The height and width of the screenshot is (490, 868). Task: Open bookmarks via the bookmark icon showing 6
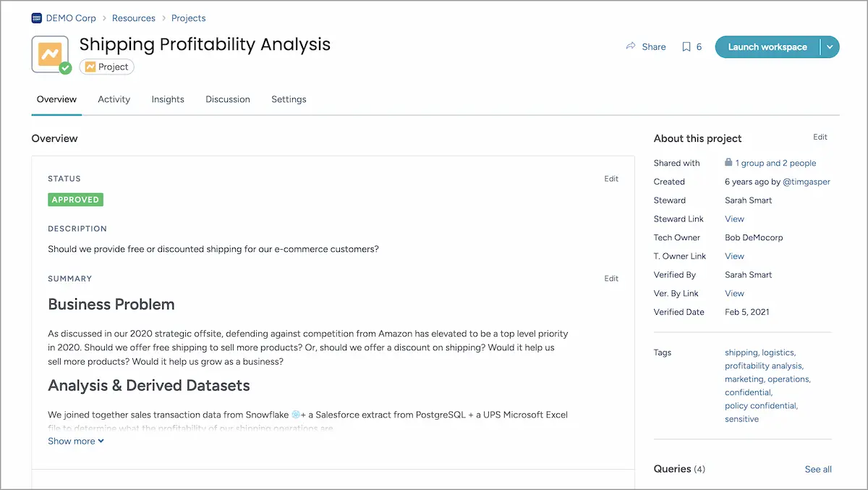[688, 46]
